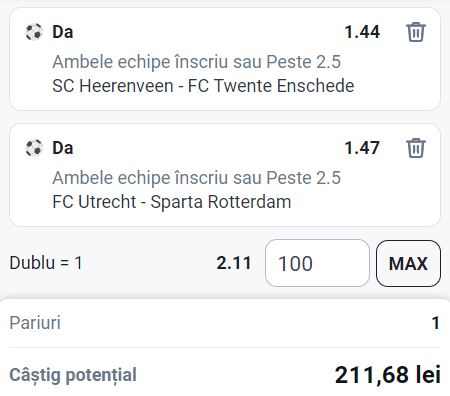This screenshot has width=450, height=396.
Task: Select the Da label in the second bet
Action: click(63, 148)
